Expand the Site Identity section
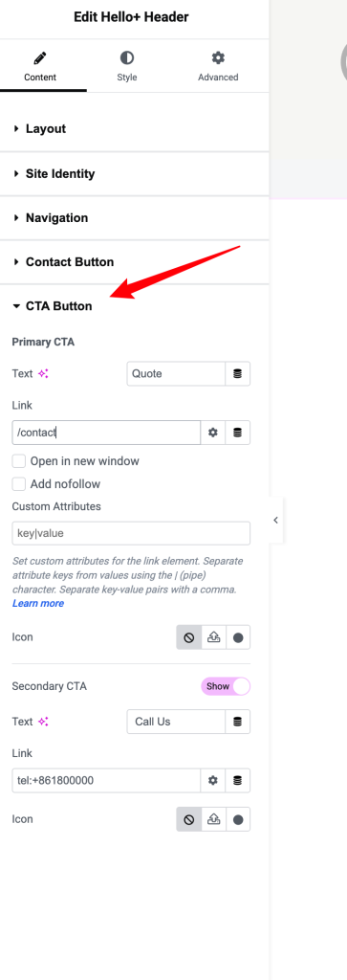347x980 pixels. 134,173
